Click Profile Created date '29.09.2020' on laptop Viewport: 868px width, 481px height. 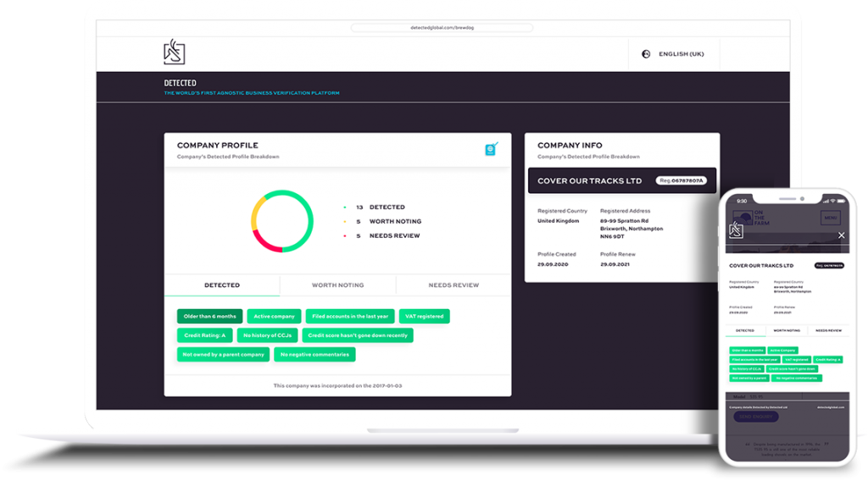553,264
